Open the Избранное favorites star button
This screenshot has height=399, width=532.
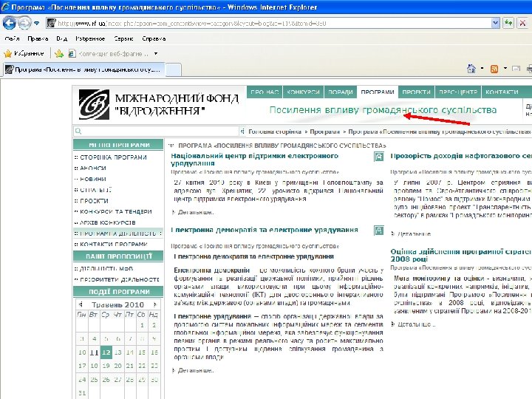pyautogui.click(x=24, y=54)
